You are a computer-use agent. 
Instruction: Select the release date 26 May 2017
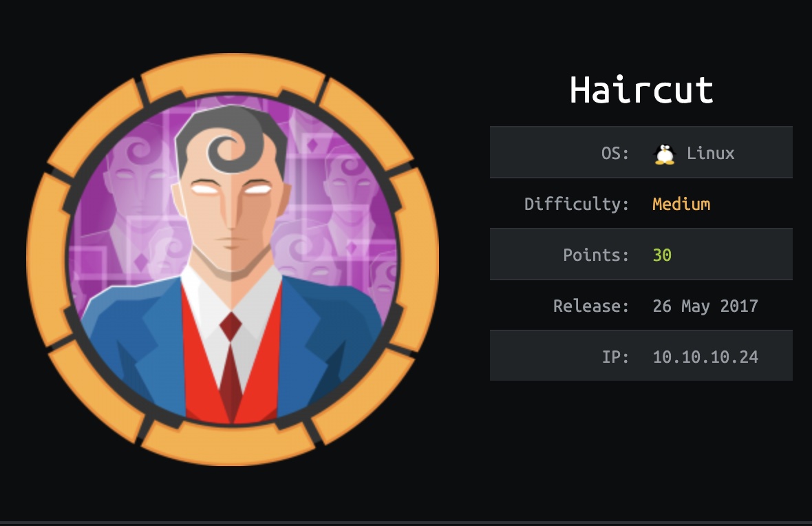click(705, 306)
